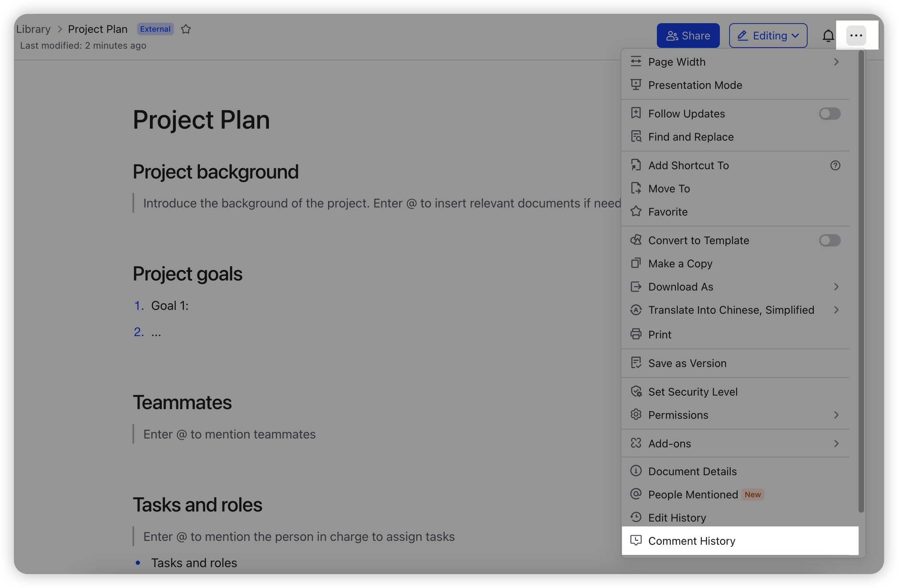This screenshot has height=588, width=898.
Task: Click the Document Details icon
Action: click(636, 471)
